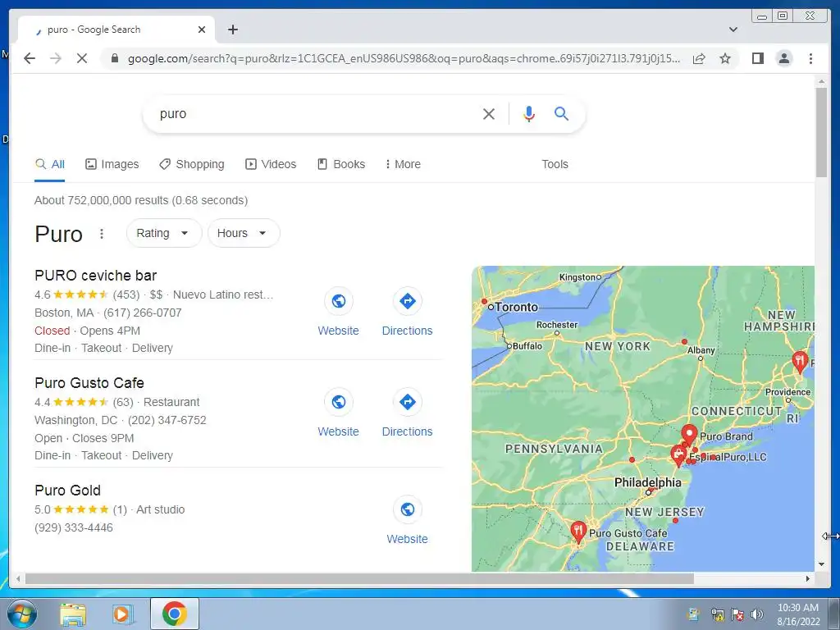This screenshot has width=840, height=630.
Task: Click the Puro Gusto Cafe map pin
Action: 578,531
